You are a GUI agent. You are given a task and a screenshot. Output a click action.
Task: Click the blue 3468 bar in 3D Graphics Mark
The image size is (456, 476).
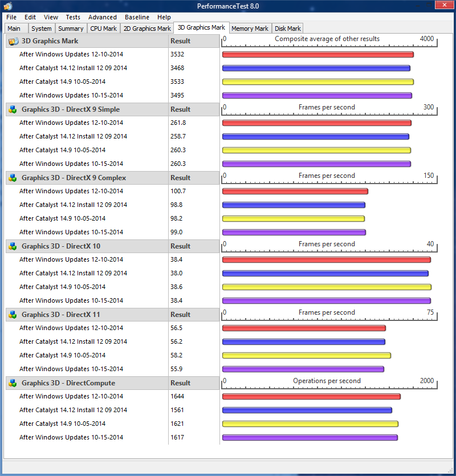[x=316, y=68]
